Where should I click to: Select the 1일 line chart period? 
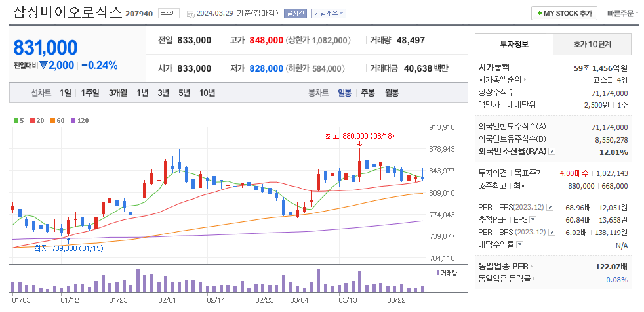(65, 93)
